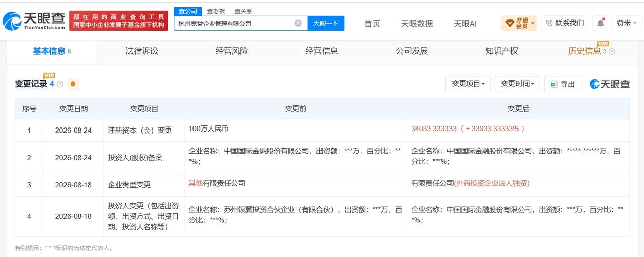
Task: Switch to the 法律诉讼 tab
Action: point(142,51)
